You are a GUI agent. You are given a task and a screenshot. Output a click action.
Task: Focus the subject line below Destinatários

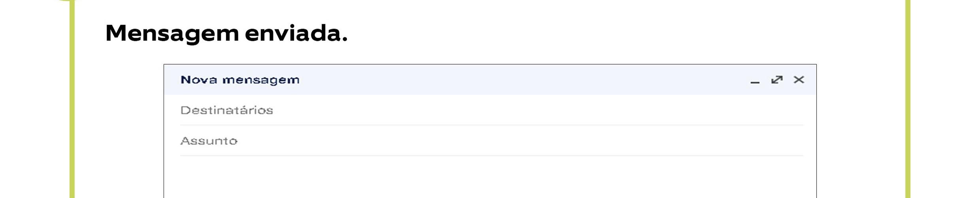pos(490,141)
